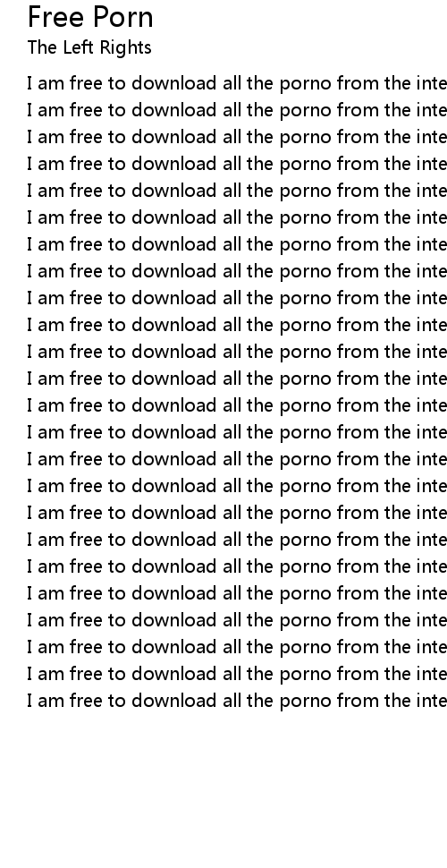Image resolution: width=447 pixels, height=868 pixels.
Task: Click the twenty-second lyric line
Action: point(237,647)
